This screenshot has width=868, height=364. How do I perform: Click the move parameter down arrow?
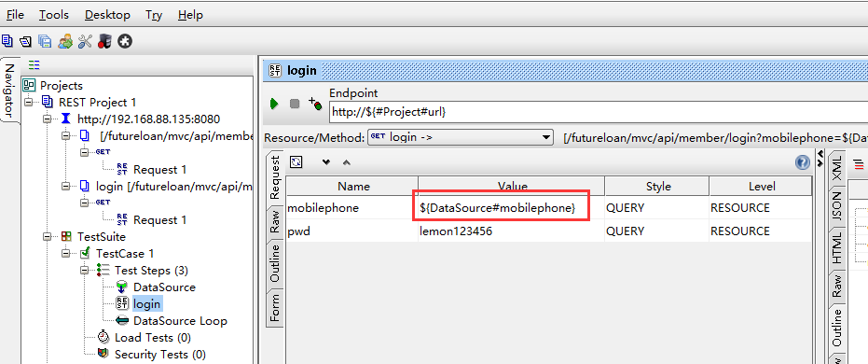(x=326, y=162)
